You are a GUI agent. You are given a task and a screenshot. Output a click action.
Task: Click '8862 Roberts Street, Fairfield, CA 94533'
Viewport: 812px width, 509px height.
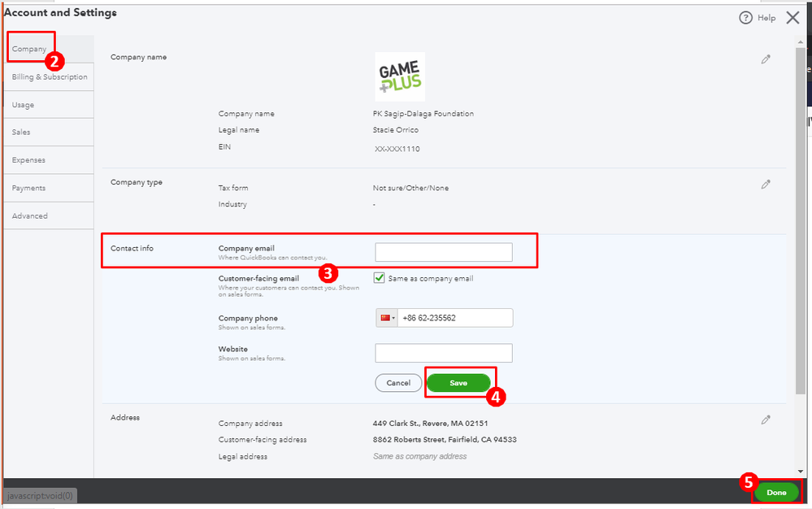pyautogui.click(x=445, y=440)
